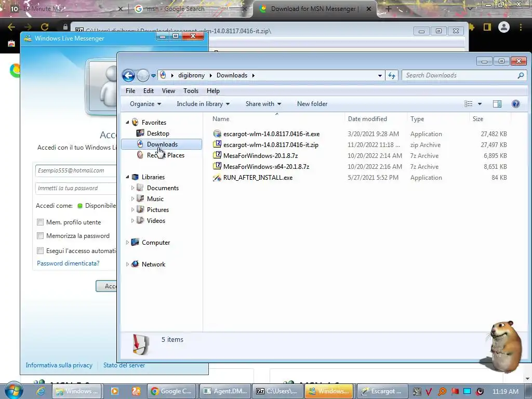Open Informativa sulla privacy link
Image resolution: width=532 pixels, height=399 pixels.
[x=59, y=365]
